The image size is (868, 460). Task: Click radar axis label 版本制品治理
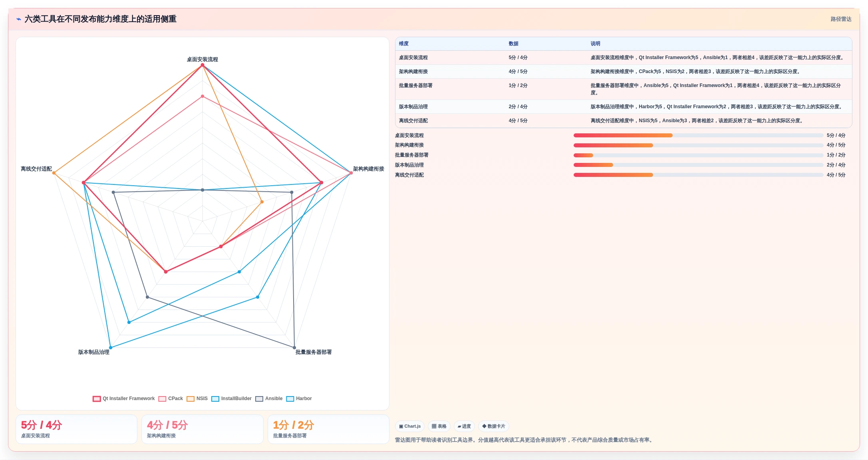coord(93,352)
